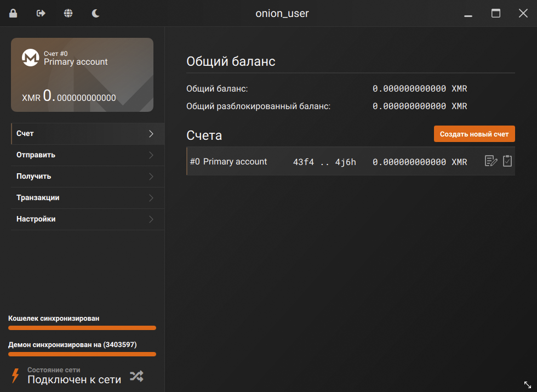
Task: Click edit label icon for Primary account
Action: point(491,161)
